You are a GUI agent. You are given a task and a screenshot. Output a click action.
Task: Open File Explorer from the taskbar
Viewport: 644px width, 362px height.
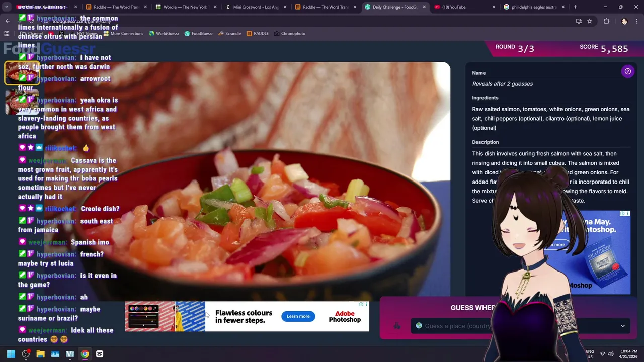point(40,354)
